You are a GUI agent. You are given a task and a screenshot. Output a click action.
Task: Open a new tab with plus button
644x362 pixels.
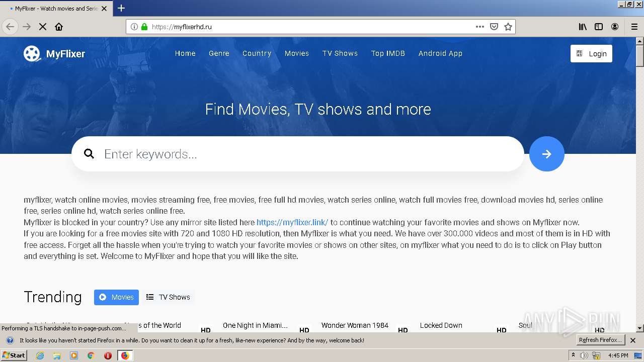pos(121,8)
